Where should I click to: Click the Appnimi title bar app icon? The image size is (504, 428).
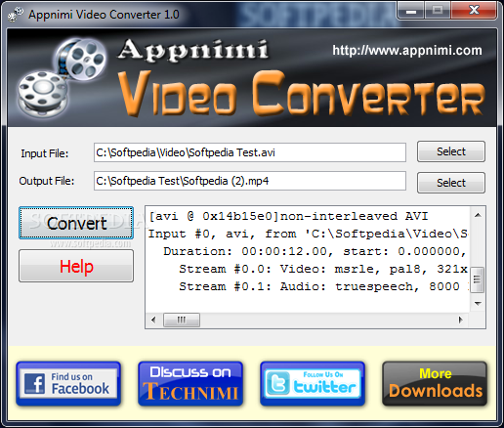tap(16, 15)
